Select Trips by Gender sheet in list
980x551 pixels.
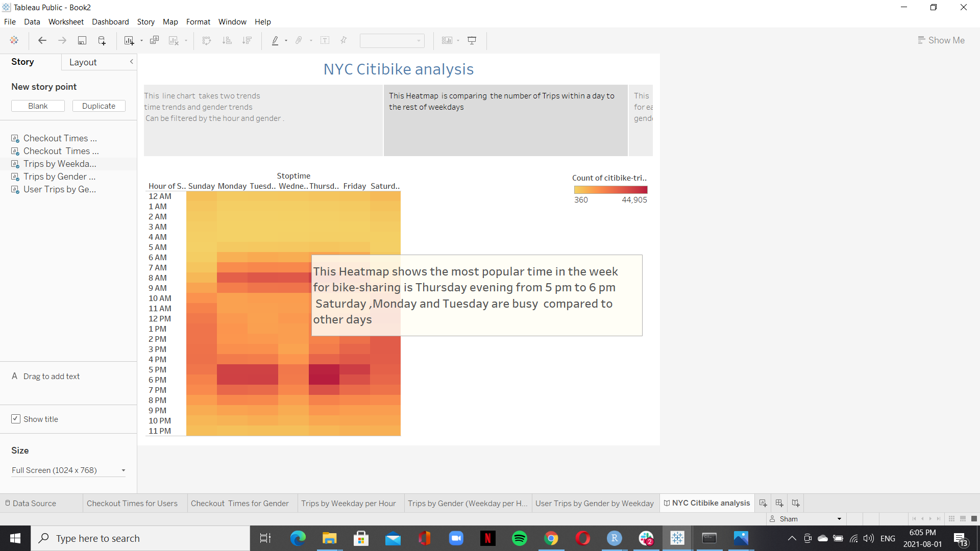click(60, 177)
